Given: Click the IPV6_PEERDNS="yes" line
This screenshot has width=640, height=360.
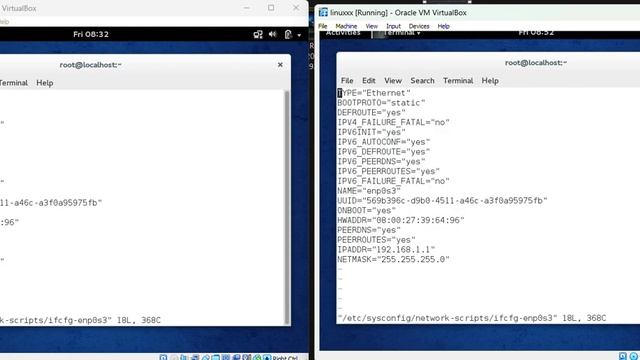Looking at the screenshot, I should pos(381,162).
